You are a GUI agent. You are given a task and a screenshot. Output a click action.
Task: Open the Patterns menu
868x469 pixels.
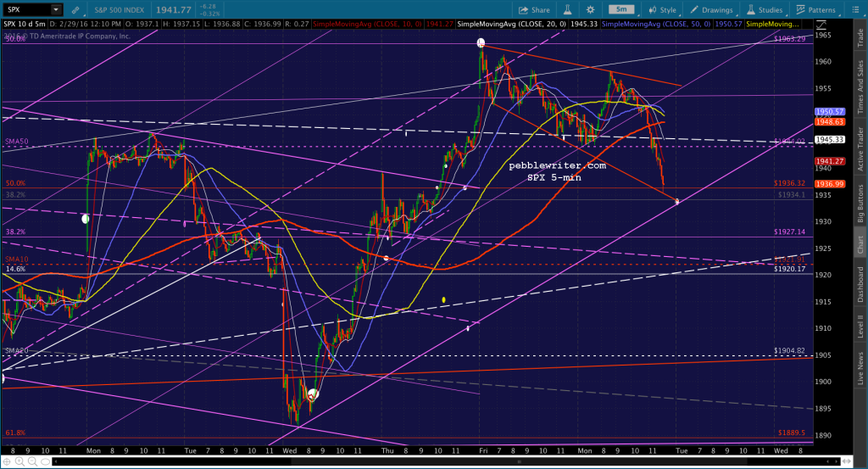coord(815,10)
